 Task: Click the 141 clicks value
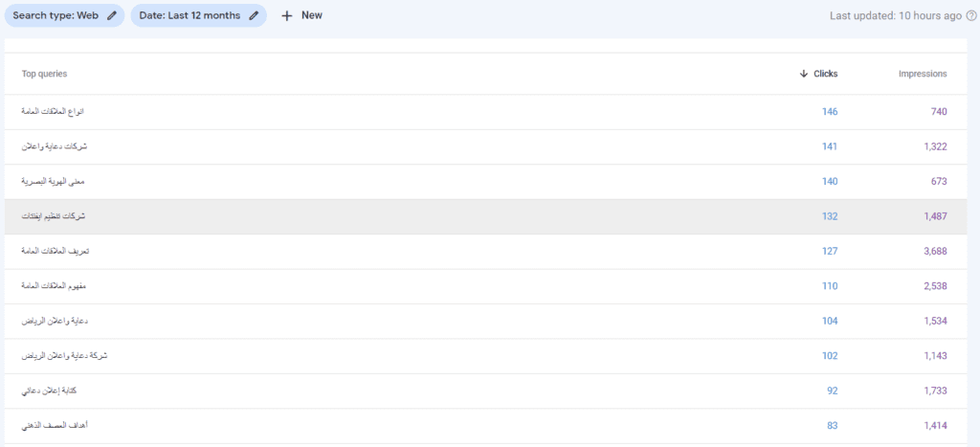tap(830, 146)
